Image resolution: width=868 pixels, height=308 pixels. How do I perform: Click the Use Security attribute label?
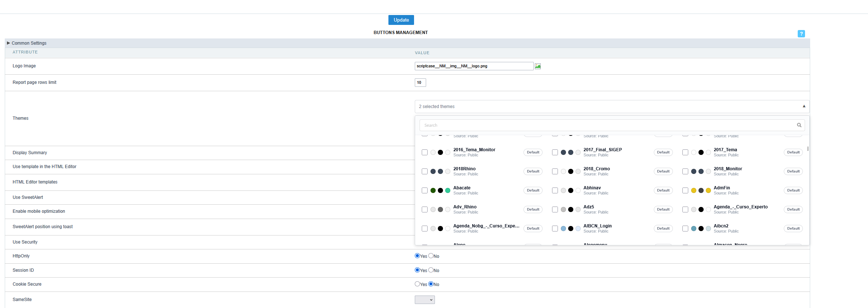pos(25,242)
